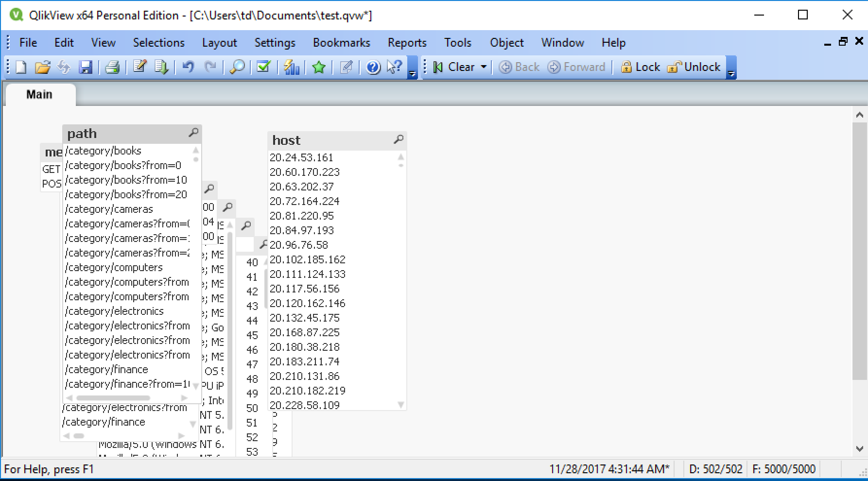
Task: Open the Settings menu
Action: pos(275,43)
